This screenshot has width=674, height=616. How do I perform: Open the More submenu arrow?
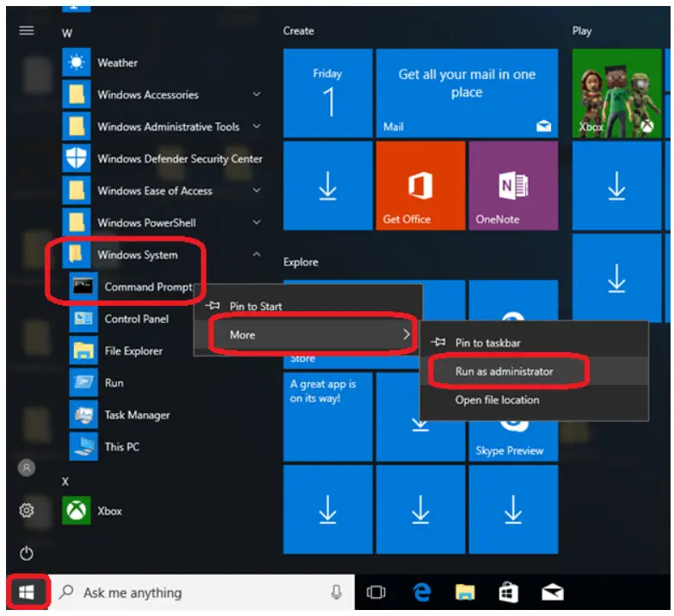pos(406,334)
